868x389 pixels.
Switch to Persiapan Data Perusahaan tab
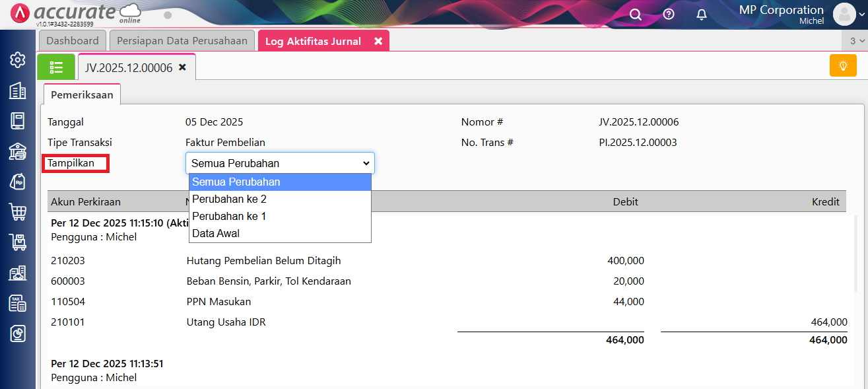coord(182,41)
